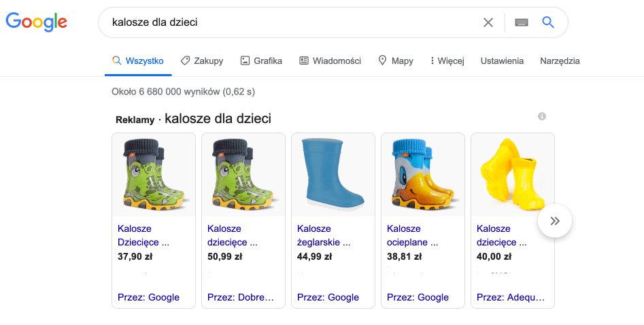Go to the Mapy tab
The image size is (644, 325).
click(x=395, y=61)
